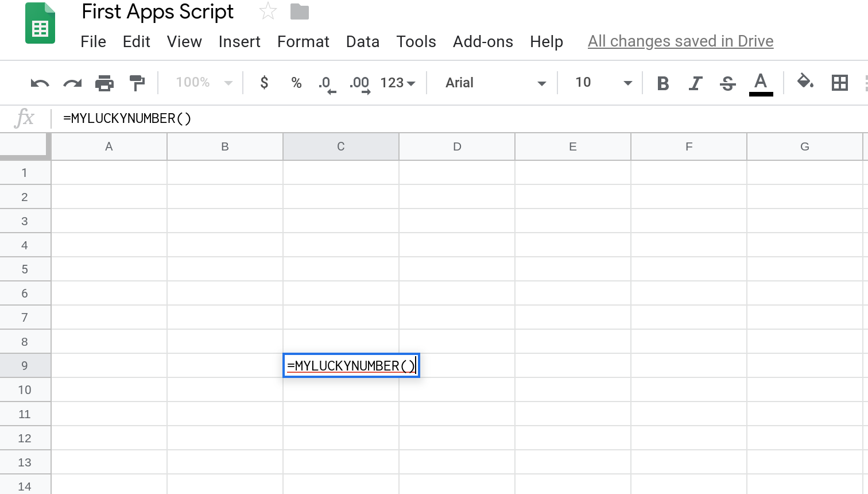Open the text color picker

click(x=761, y=84)
